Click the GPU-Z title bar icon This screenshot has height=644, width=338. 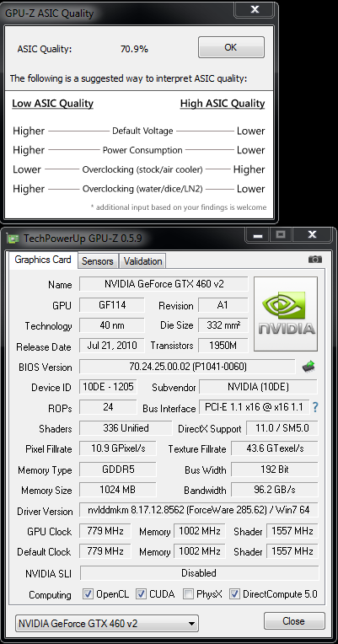(13, 239)
